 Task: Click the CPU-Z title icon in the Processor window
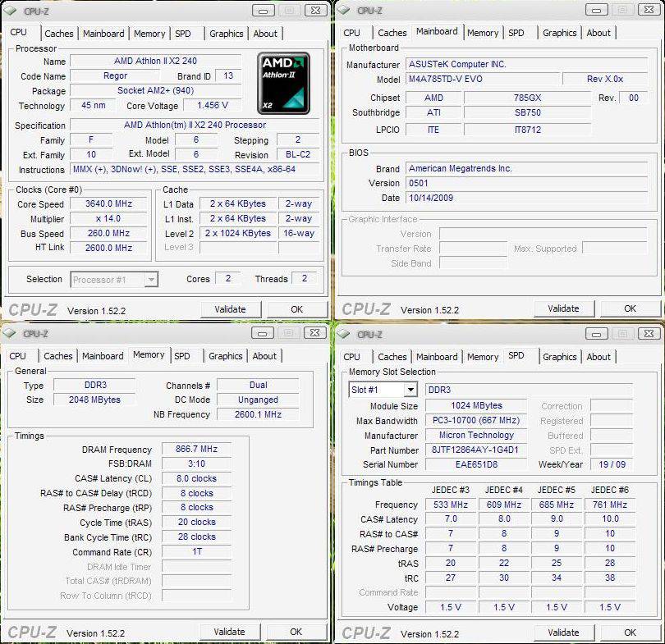(13, 11)
